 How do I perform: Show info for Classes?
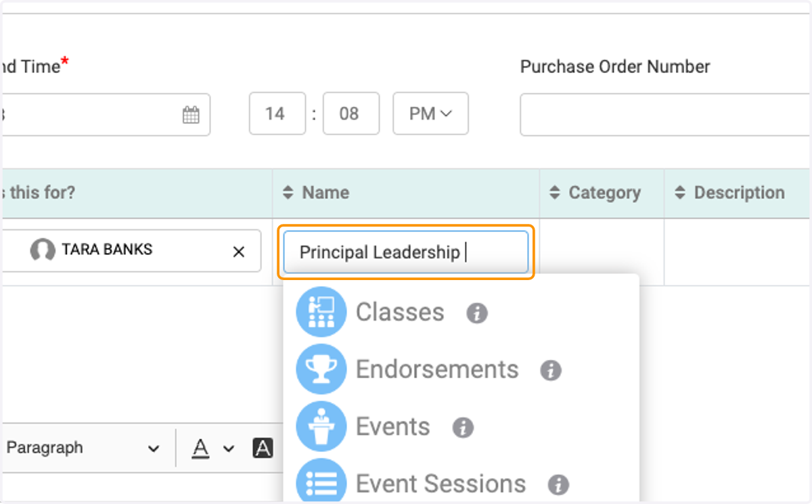pos(477,313)
